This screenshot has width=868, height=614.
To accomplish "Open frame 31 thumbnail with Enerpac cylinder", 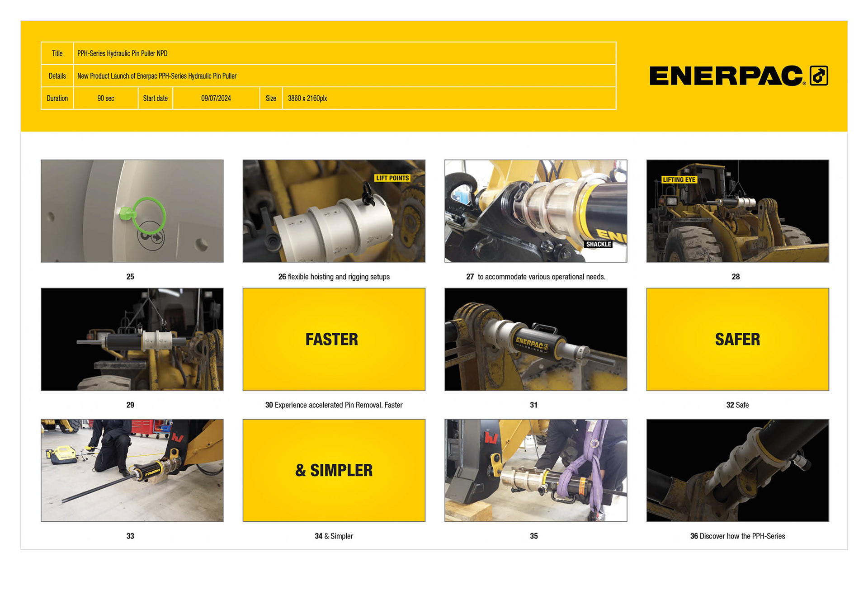I will [x=536, y=339].
